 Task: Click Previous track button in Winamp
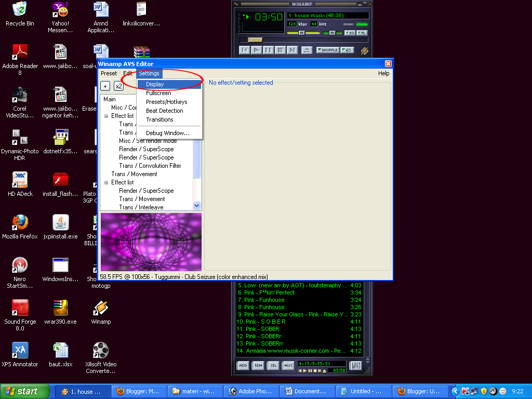coord(244,50)
